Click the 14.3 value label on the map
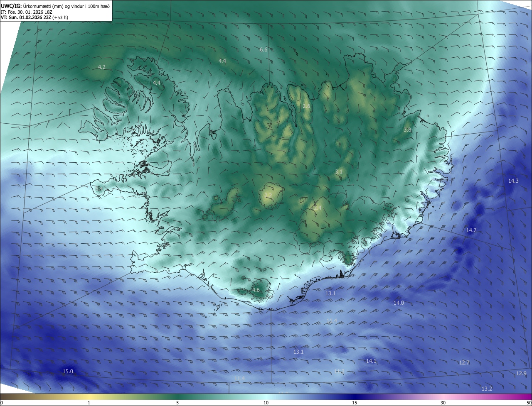The height and width of the screenshot is (406, 532). tap(513, 181)
